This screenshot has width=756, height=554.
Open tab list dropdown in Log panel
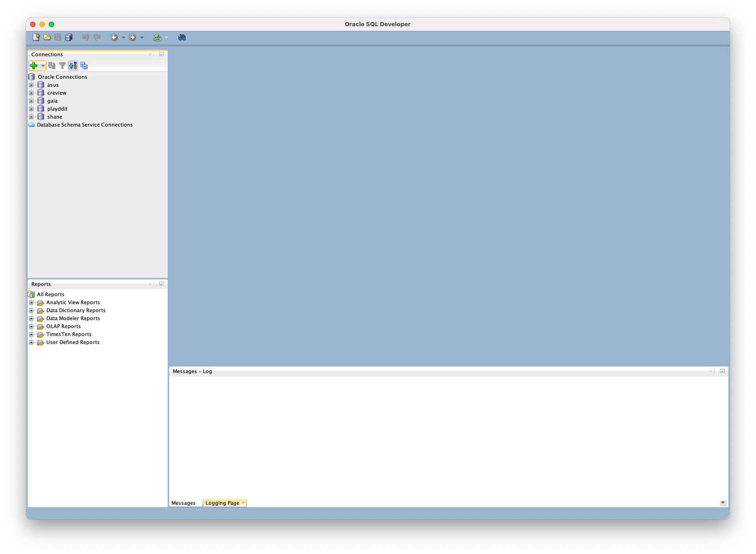coord(723,503)
